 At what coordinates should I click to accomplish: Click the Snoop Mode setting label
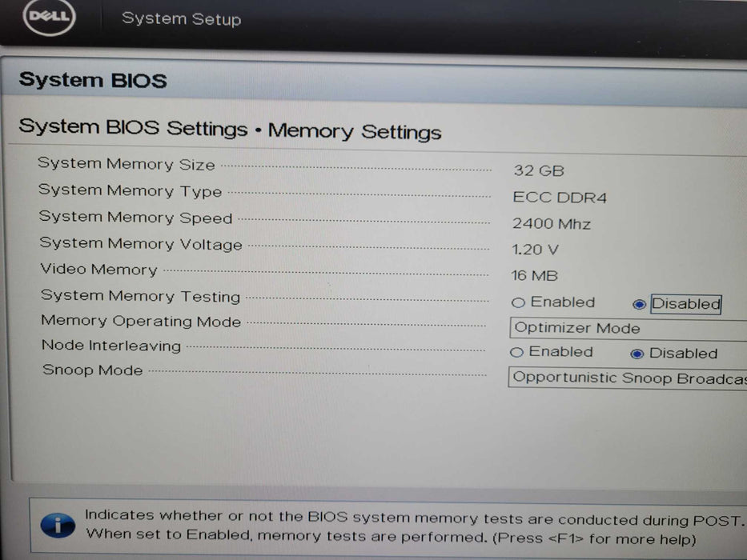[x=93, y=370]
